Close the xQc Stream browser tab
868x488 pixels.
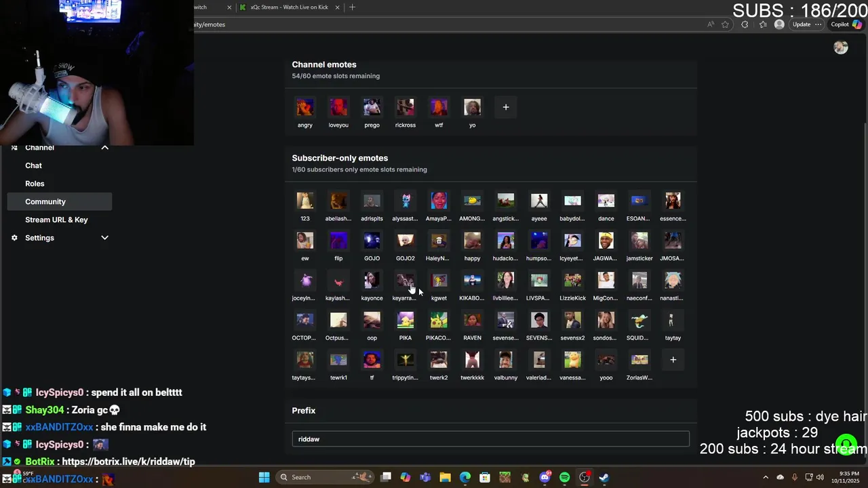point(337,7)
